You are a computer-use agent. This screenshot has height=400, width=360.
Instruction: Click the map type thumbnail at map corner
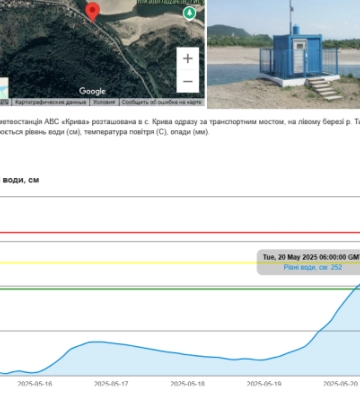(4, 88)
